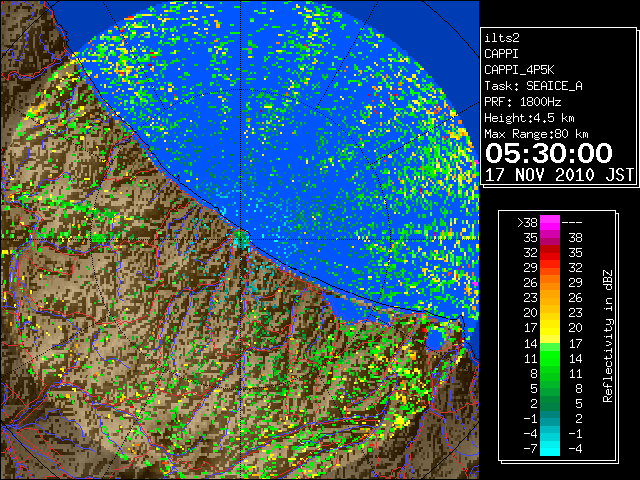The image size is (640, 480).
Task: Pick the orange 26–29 dBZ colour band
Action: click(x=550, y=282)
